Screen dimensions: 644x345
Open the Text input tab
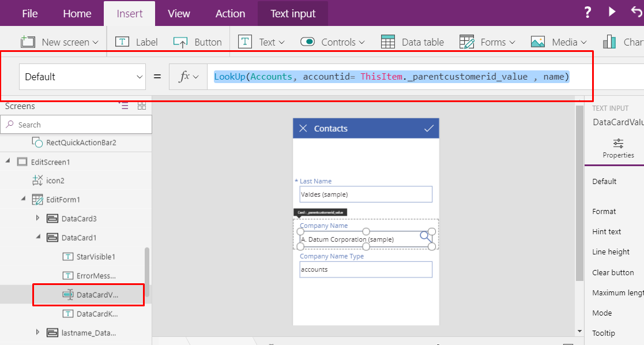293,14
